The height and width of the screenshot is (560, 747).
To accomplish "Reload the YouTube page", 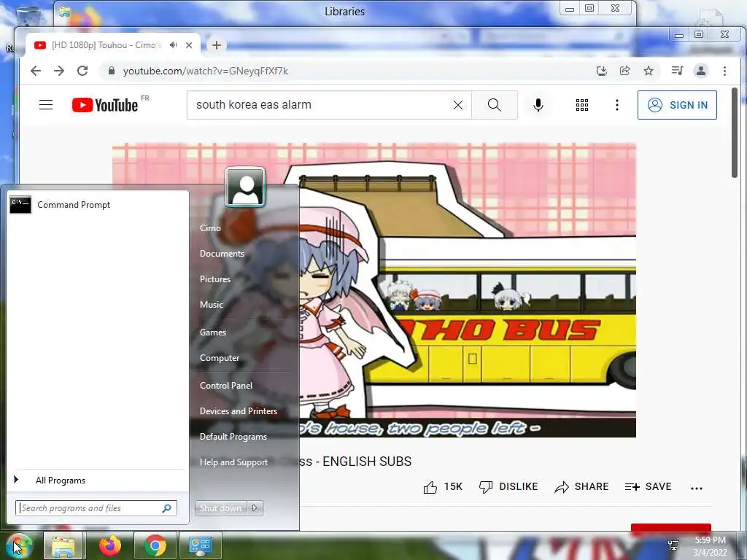I will pyautogui.click(x=82, y=71).
